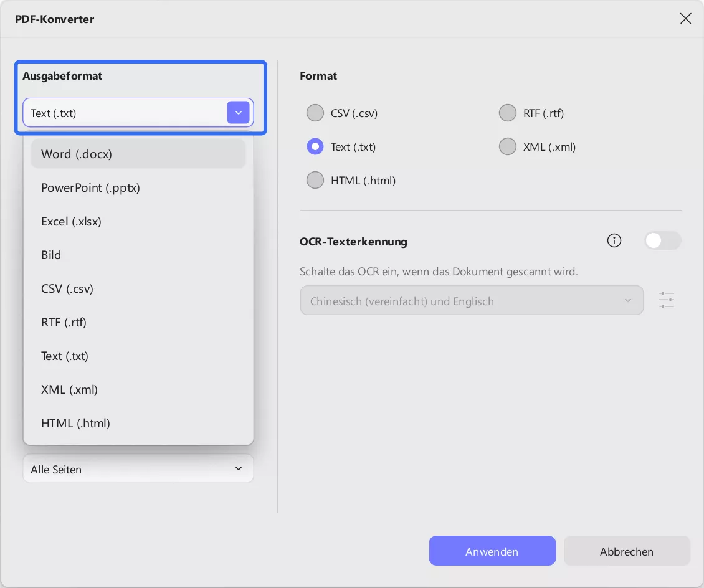Open the OCR language dropdown
This screenshot has width=704, height=588.
[x=471, y=301]
